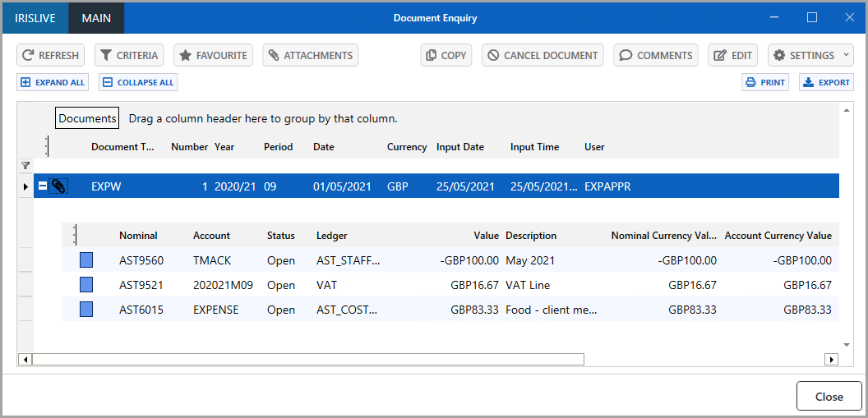Image resolution: width=868 pixels, height=418 pixels.
Task: Switch to the IRISLIVE tab
Action: point(36,18)
